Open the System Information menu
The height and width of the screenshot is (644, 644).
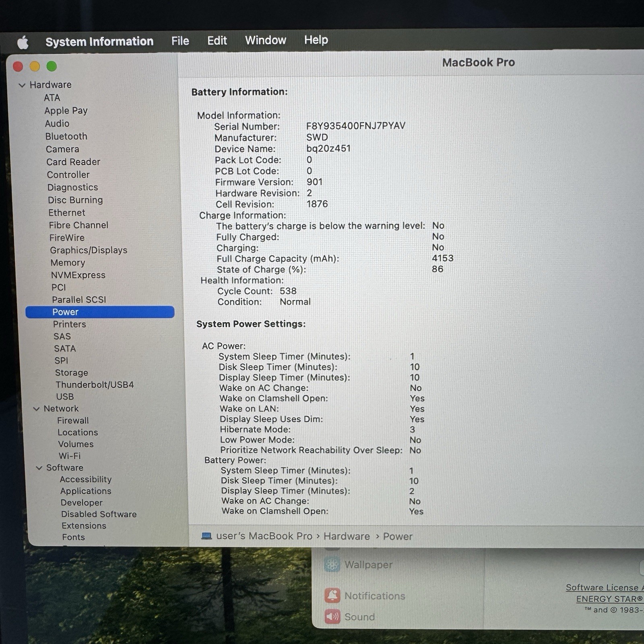99,41
